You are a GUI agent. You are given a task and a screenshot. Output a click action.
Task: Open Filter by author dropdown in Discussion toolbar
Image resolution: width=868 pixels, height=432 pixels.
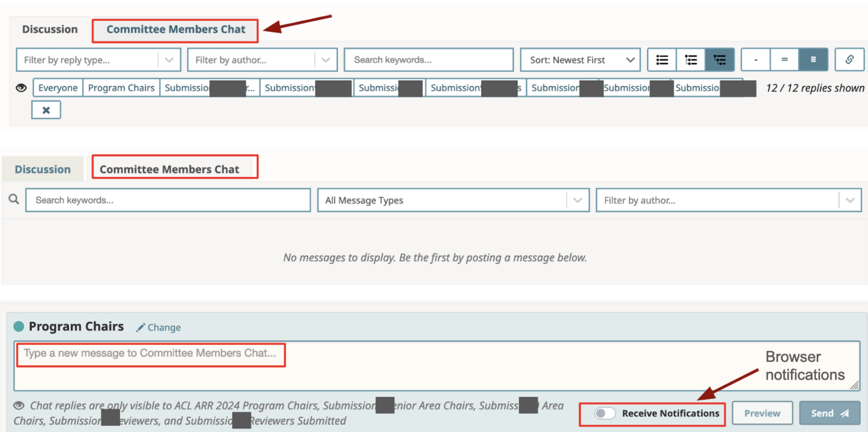click(x=262, y=60)
